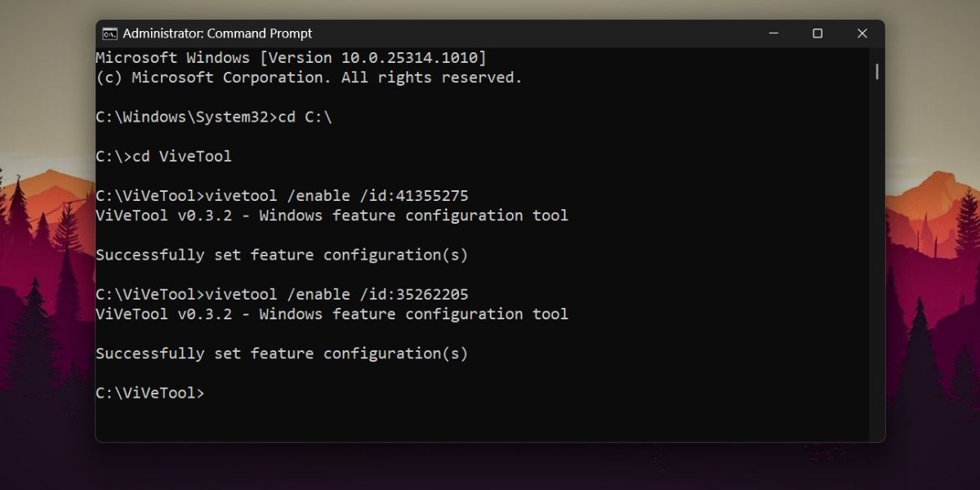Screen dimensions: 980x490
Task: Click the Microsoft Corporation copyright line
Action: (x=309, y=78)
